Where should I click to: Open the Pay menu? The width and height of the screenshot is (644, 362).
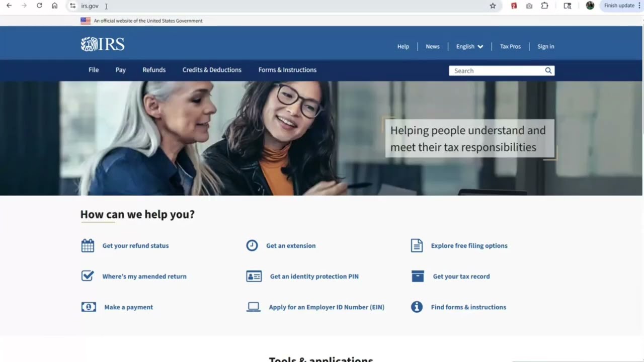(121, 70)
